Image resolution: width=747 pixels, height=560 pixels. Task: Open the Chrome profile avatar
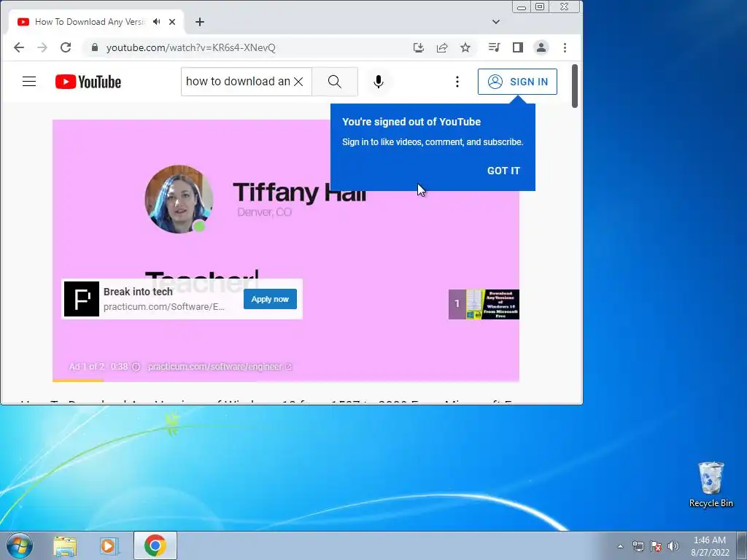click(541, 47)
